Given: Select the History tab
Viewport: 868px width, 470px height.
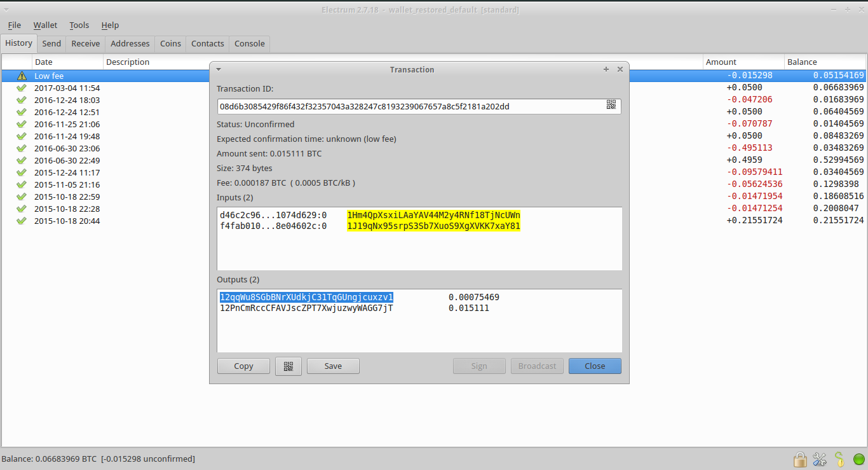Looking at the screenshot, I should (18, 43).
